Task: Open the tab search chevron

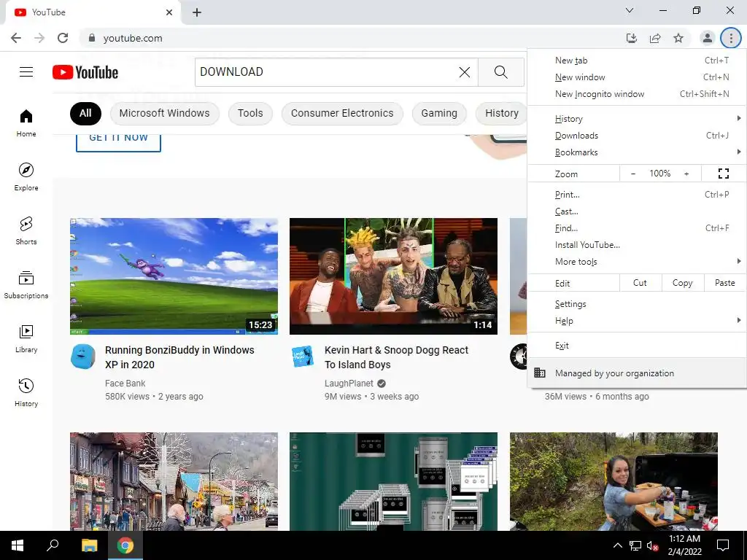Action: point(630,10)
